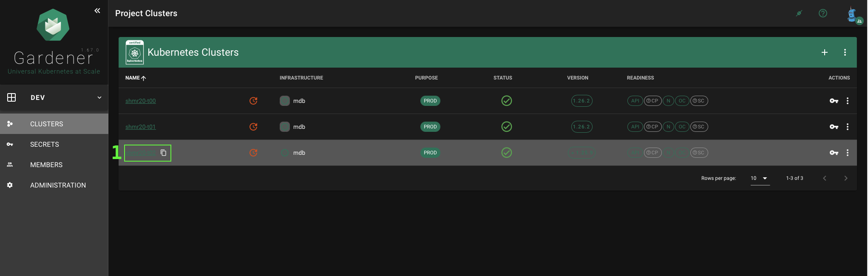Copy the third cluster name to clipboard

[x=163, y=153]
